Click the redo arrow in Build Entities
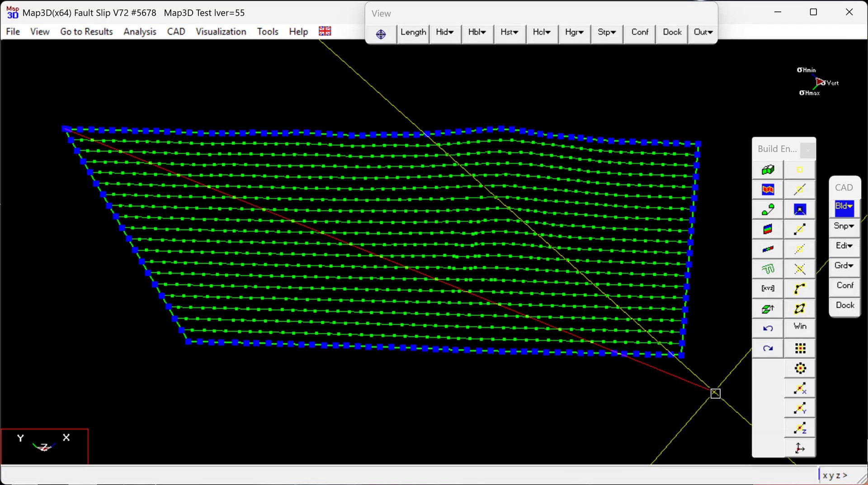This screenshot has width=868, height=485. (768, 348)
